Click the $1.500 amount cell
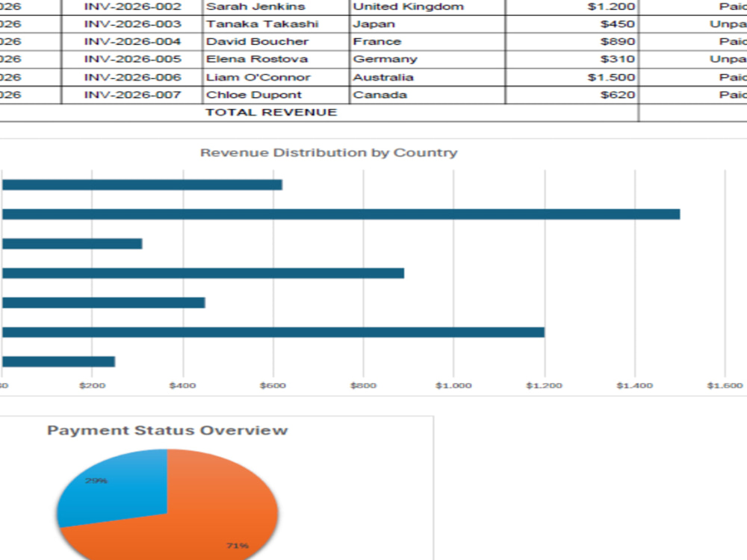 (571, 77)
